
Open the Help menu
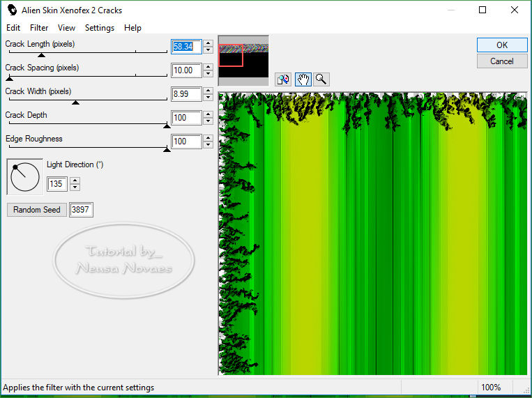(x=132, y=28)
